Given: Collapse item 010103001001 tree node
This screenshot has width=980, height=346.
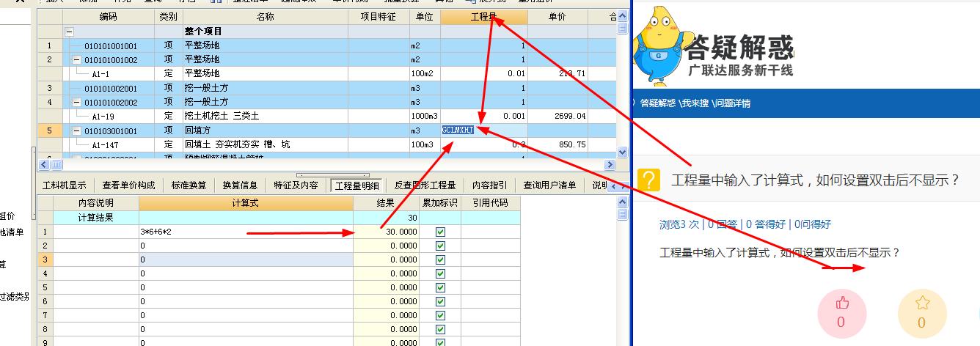Looking at the screenshot, I should 77,130.
